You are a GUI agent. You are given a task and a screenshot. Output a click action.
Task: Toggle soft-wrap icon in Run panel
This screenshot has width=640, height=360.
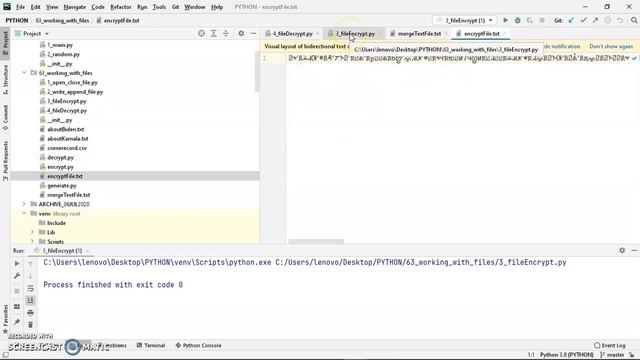30,289
